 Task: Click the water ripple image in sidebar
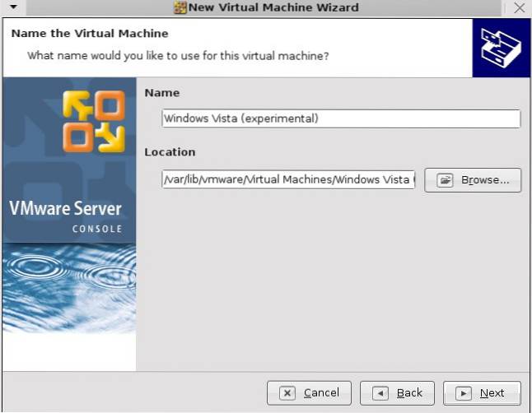tap(69, 288)
